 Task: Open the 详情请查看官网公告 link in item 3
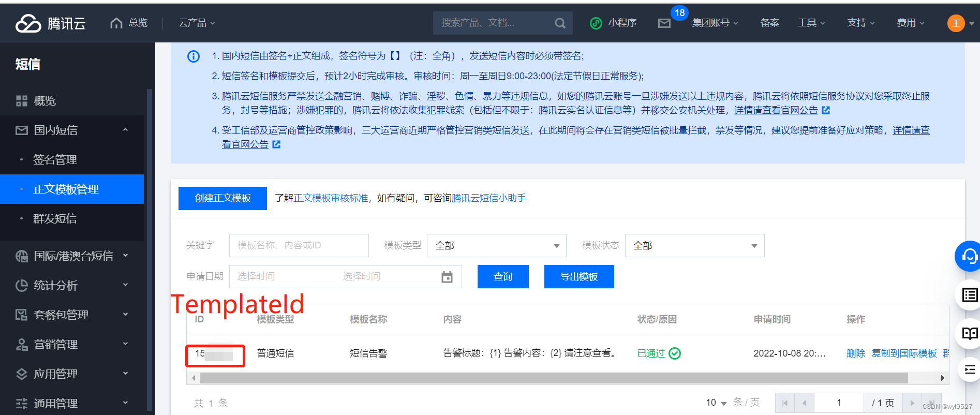tap(776, 110)
